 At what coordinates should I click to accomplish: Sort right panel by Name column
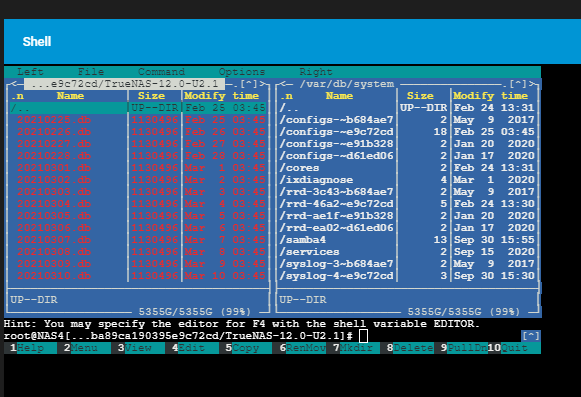[339, 96]
